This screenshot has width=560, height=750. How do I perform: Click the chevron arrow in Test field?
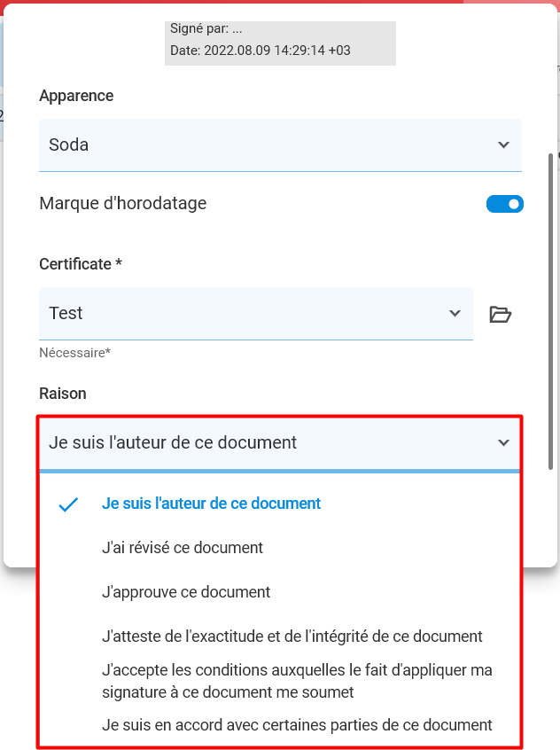455,313
